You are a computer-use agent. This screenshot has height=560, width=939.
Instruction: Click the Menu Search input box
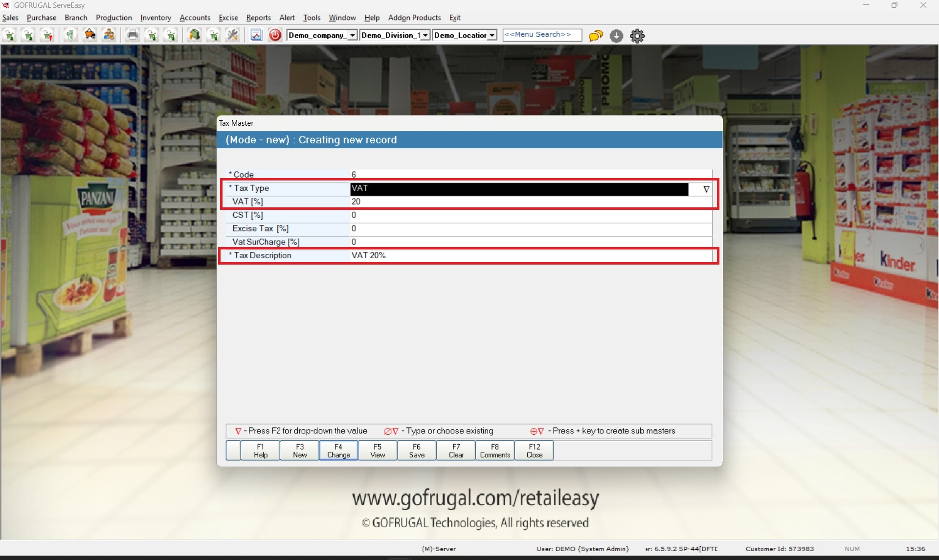(x=542, y=35)
